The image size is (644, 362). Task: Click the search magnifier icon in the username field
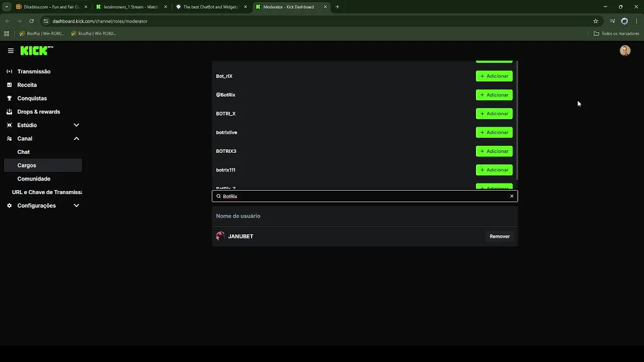[x=218, y=196]
